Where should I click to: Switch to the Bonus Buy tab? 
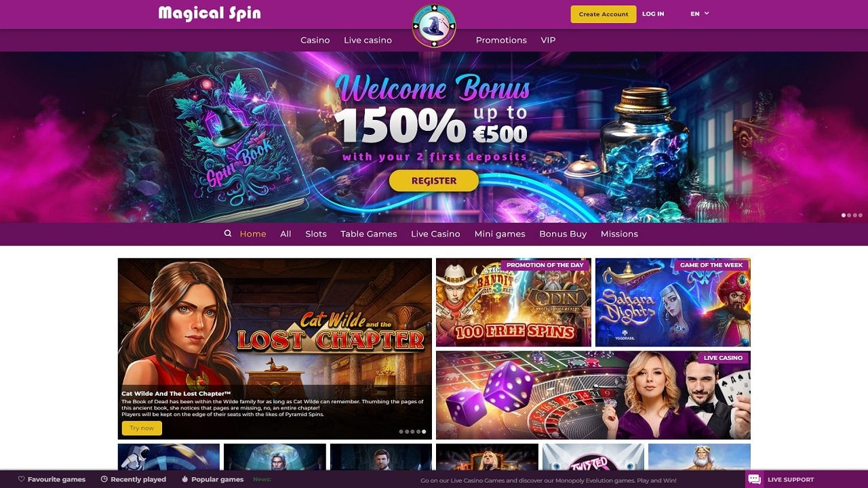563,234
